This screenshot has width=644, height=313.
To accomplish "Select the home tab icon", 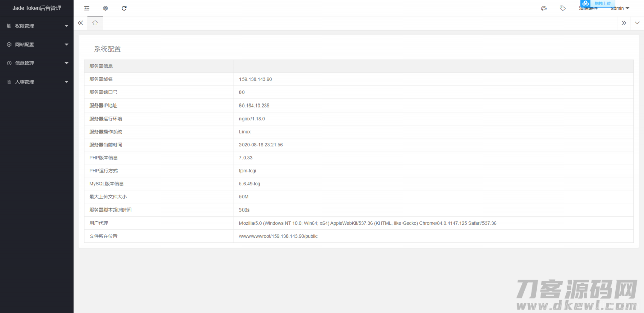I will click(x=95, y=23).
